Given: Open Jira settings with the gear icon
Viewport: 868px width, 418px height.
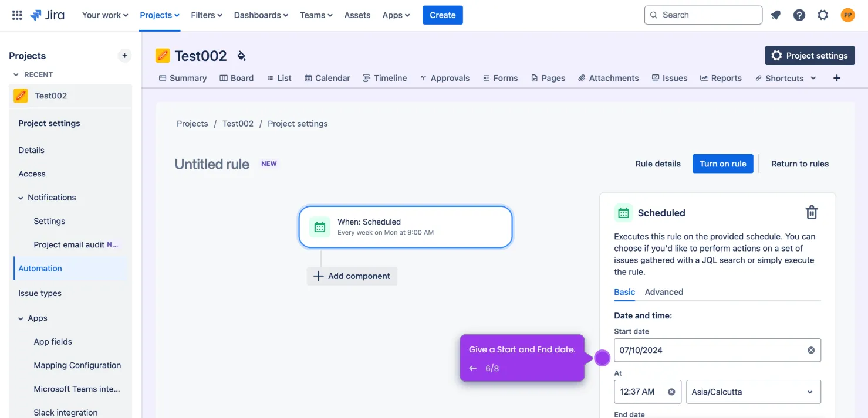Looking at the screenshot, I should 822,15.
